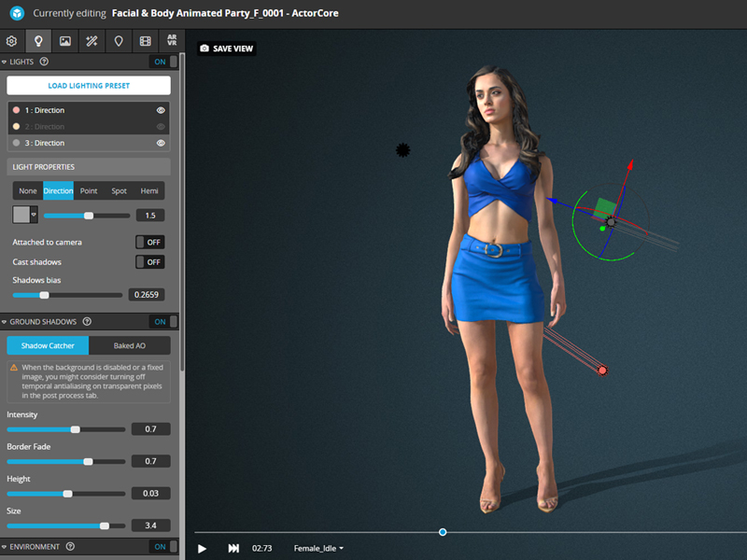Viewport: 747px width, 560px height.
Task: Click the Save View button
Action: pos(227,49)
